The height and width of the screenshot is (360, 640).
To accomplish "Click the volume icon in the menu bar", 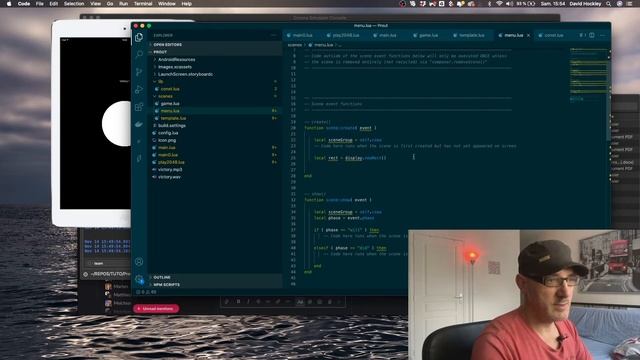I will (x=509, y=4).
